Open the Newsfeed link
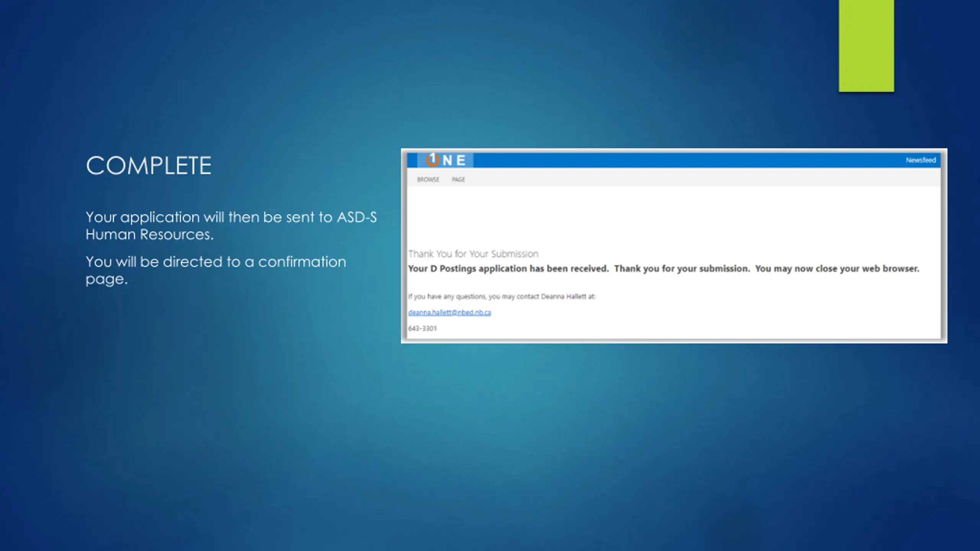This screenshot has width=980, height=551. [x=920, y=160]
